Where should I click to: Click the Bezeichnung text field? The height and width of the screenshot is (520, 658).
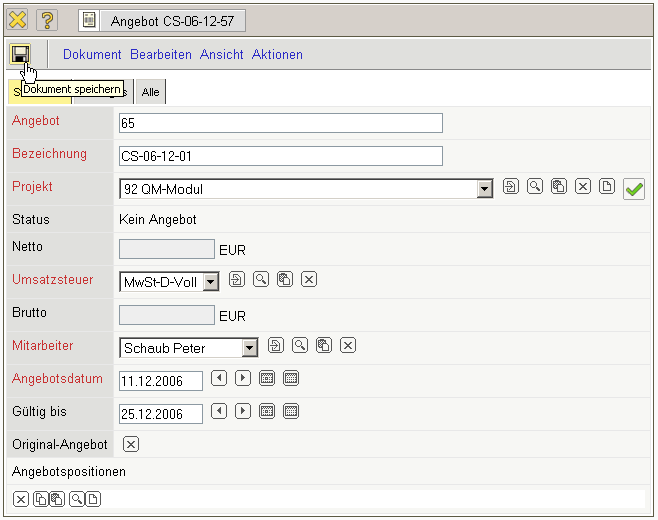(x=280, y=156)
